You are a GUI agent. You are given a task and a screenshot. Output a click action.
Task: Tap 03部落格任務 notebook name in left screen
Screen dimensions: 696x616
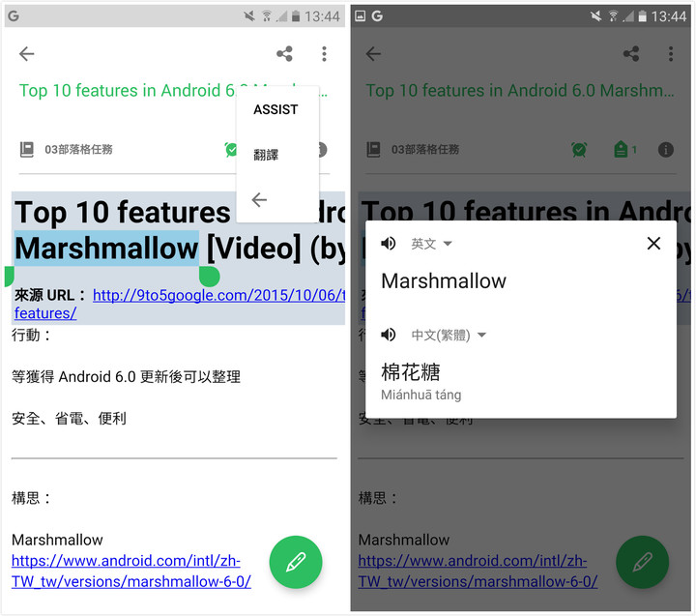tap(78, 149)
